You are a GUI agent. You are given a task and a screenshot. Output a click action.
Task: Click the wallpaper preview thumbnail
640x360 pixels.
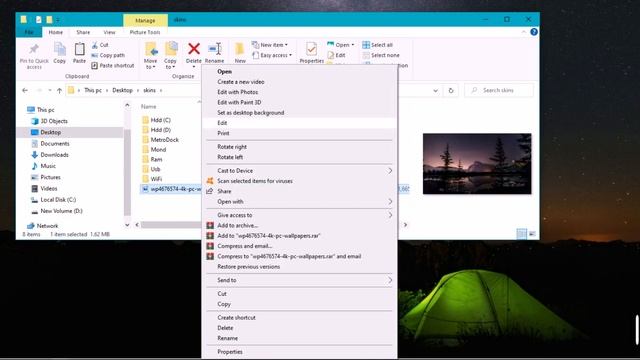pos(477,164)
